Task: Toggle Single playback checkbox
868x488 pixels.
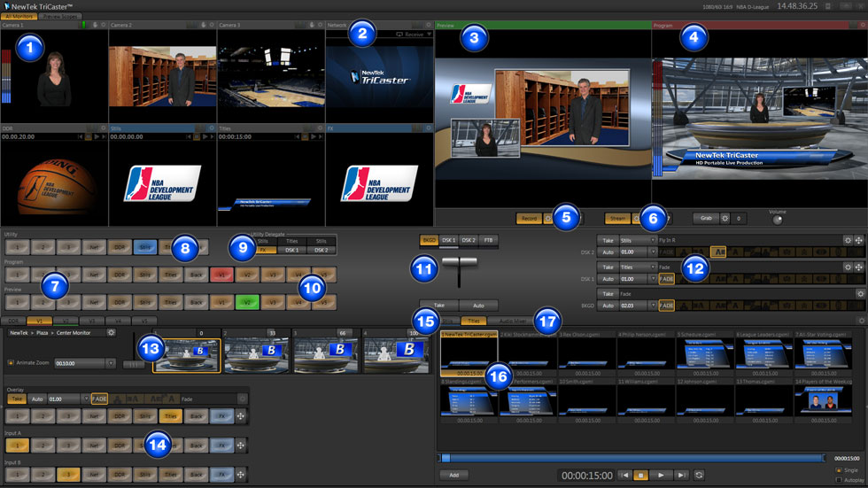Action: [838, 470]
